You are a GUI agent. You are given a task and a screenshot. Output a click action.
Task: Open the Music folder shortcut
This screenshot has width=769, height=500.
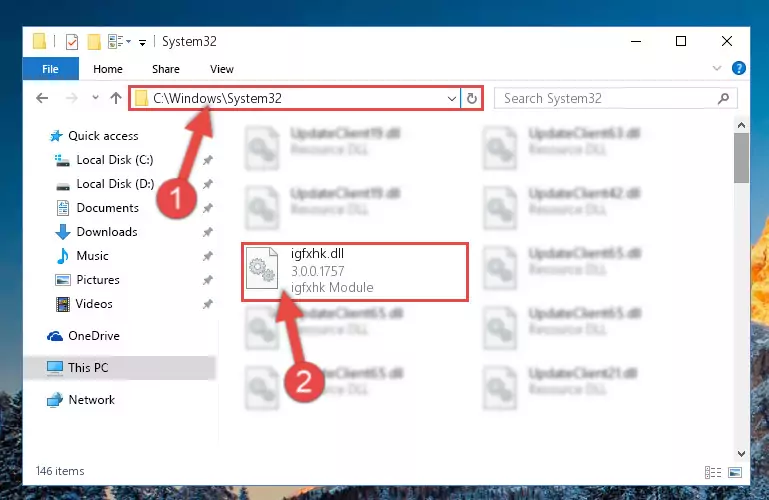pos(92,256)
